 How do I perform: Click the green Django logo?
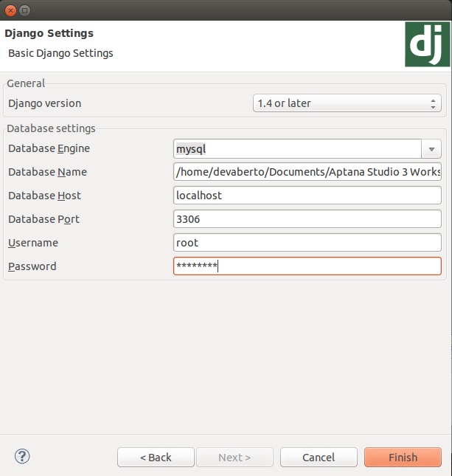pyautogui.click(x=427, y=45)
